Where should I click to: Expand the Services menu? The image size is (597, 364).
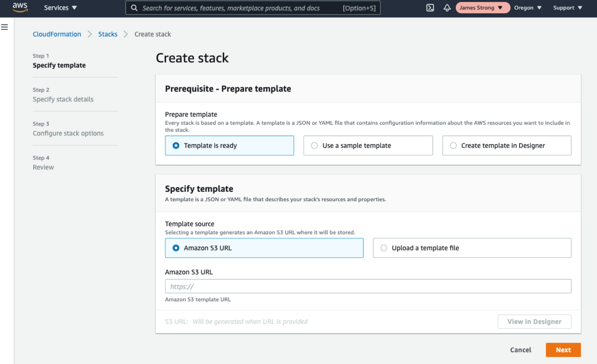pos(60,7)
